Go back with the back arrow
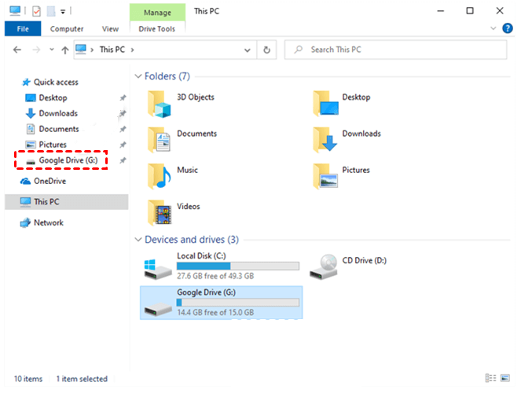 coord(17,50)
